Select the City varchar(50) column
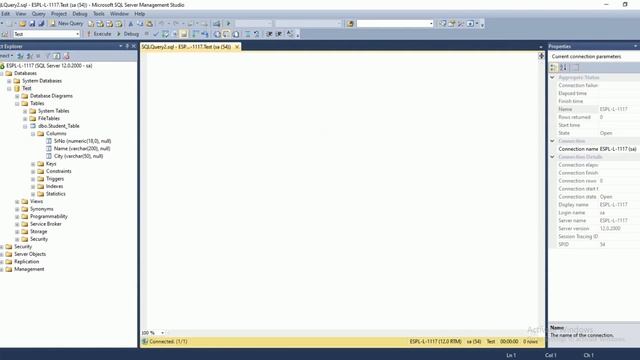The width and height of the screenshot is (640, 360). coord(78,156)
